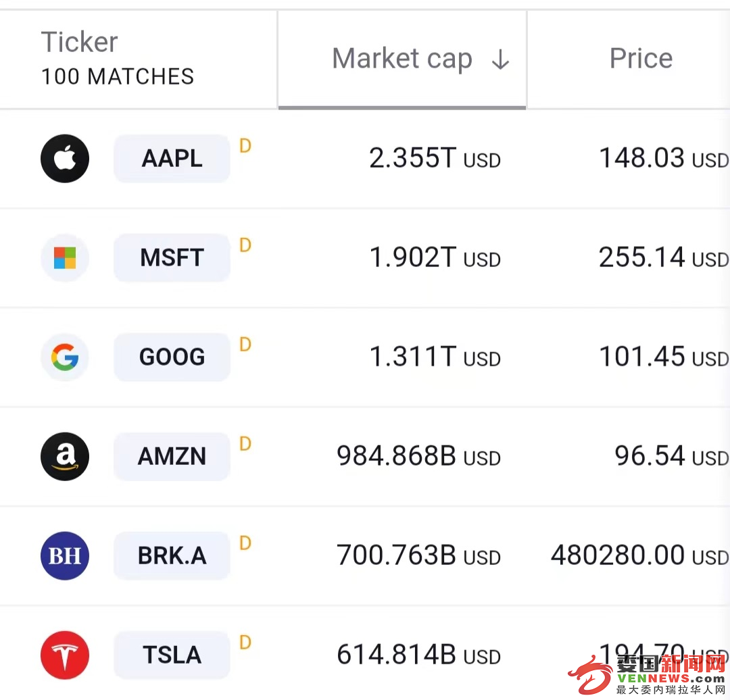This screenshot has width=730, height=700.
Task: Open the MSFT ticker symbol
Action: click(172, 257)
